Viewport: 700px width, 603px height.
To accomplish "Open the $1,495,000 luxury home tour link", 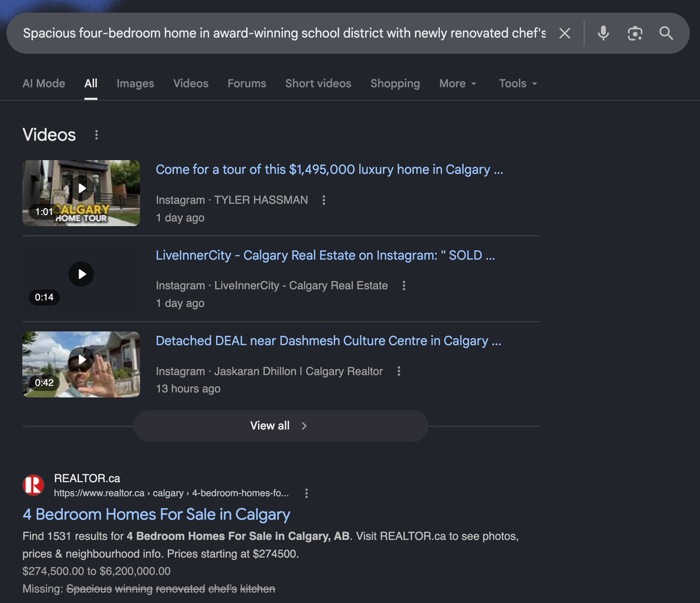I will (x=329, y=170).
